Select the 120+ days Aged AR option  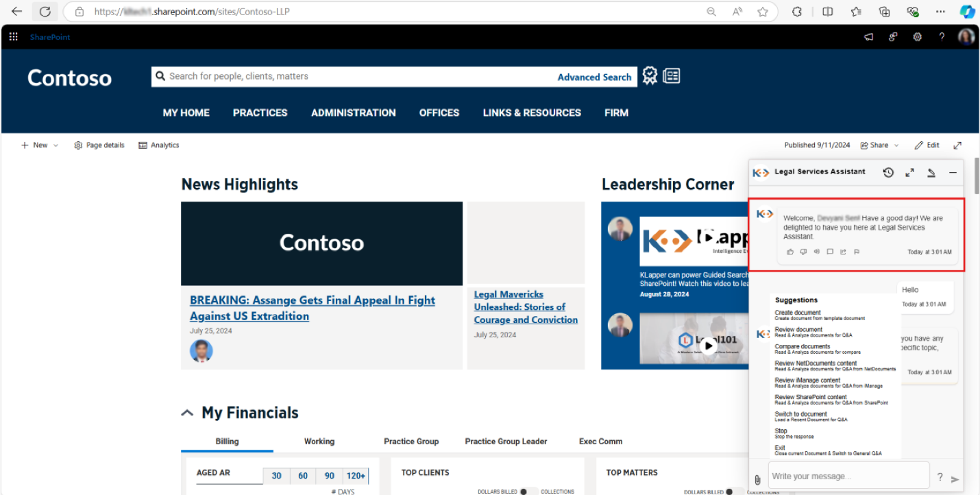[356, 476]
